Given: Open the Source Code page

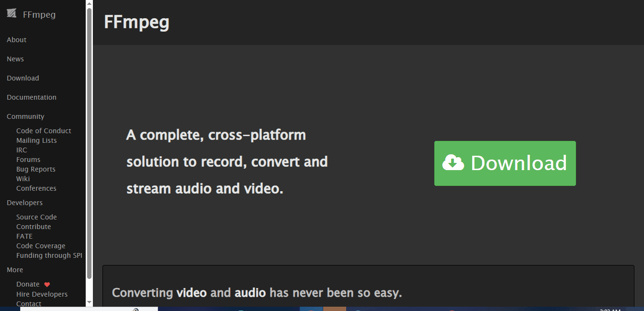Looking at the screenshot, I should coord(36,217).
